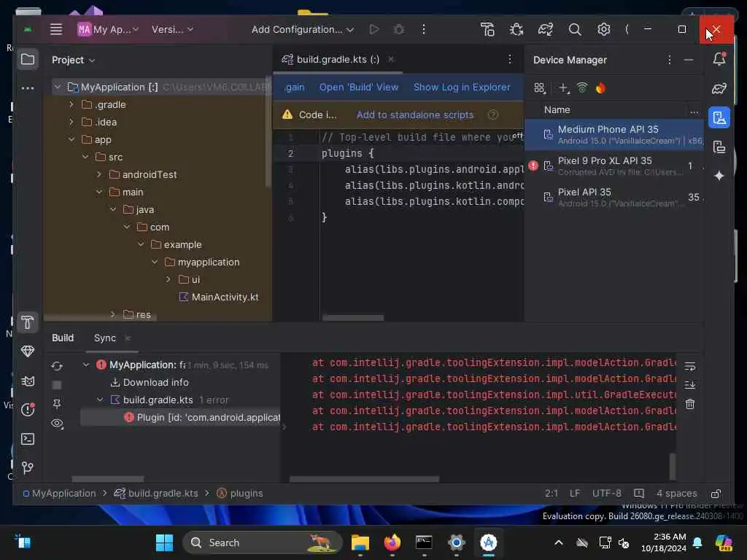Open Project tool window folder icon

click(x=28, y=60)
